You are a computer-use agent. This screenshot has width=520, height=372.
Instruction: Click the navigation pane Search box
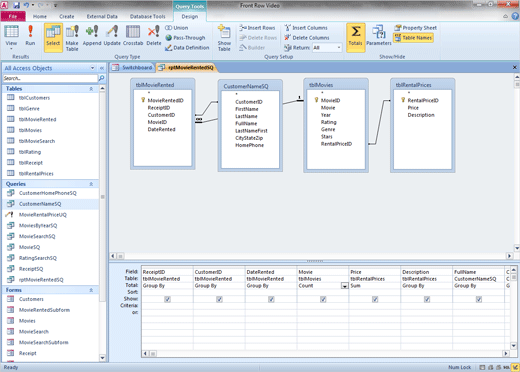click(x=50, y=78)
